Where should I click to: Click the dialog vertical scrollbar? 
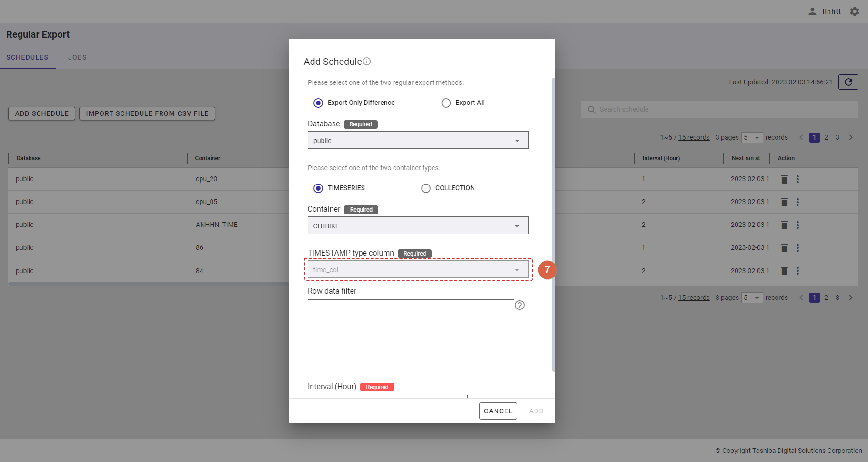[554, 224]
